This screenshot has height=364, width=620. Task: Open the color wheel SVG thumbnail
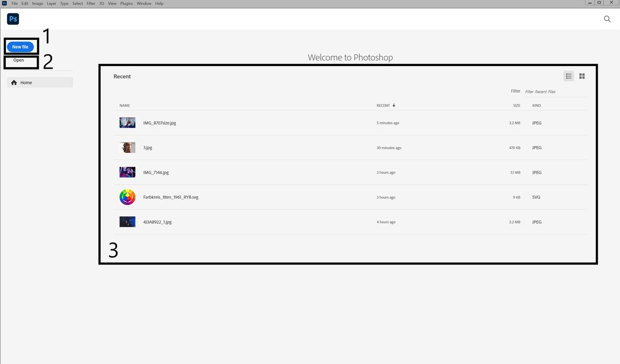pos(127,197)
